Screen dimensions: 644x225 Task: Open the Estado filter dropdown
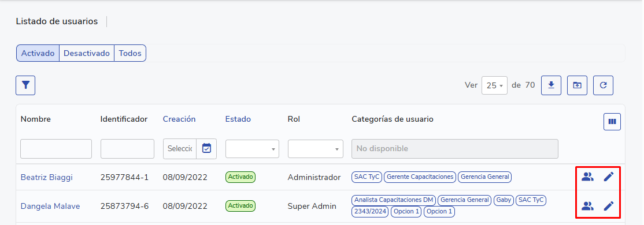252,149
